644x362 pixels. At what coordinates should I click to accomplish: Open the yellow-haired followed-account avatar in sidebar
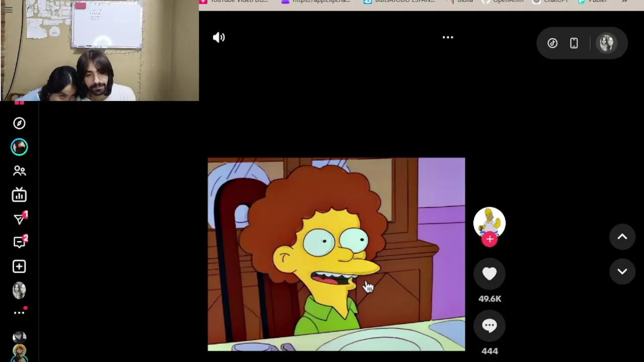19,350
